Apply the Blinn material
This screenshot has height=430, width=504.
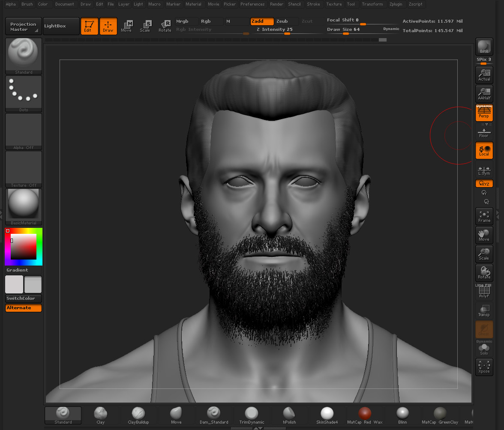[402, 415]
